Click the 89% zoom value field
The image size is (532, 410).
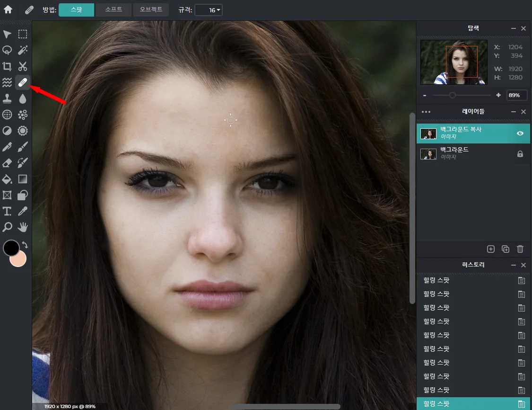[516, 95]
